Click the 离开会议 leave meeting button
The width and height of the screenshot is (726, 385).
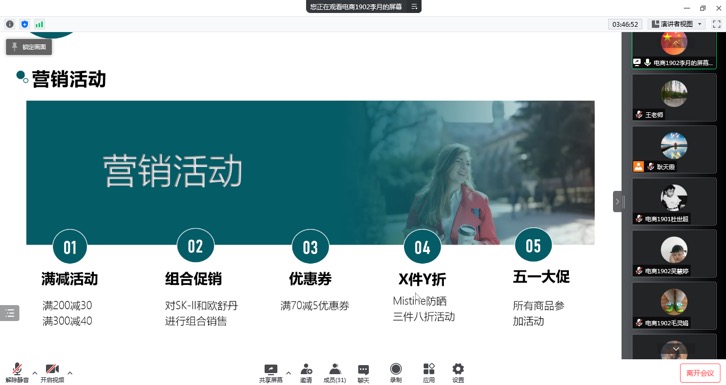[700, 373]
